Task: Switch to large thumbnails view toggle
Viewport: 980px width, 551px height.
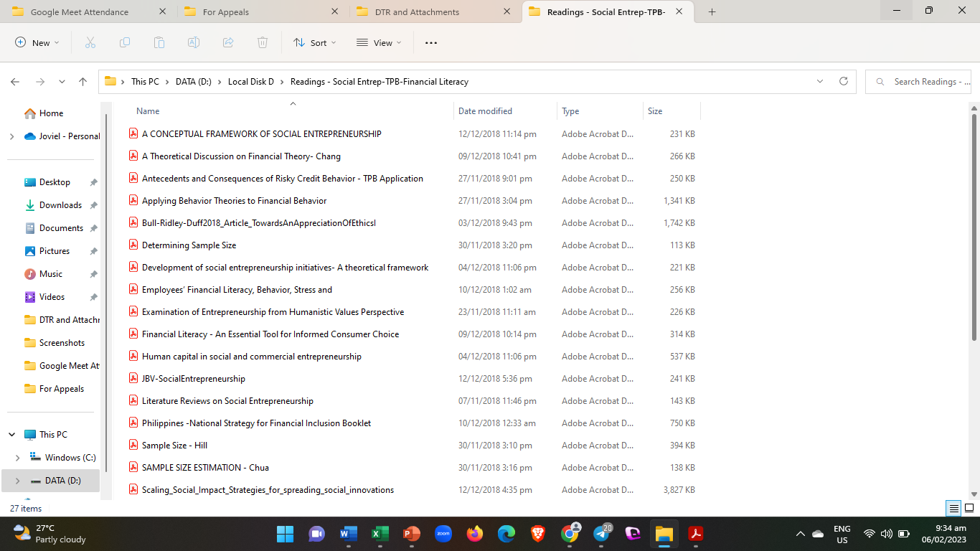Action: [x=969, y=509]
